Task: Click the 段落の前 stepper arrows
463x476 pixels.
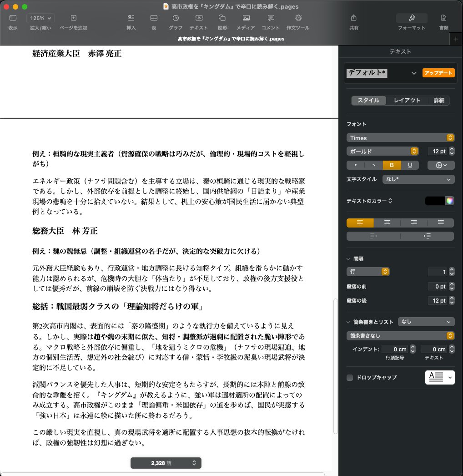Action: point(452,286)
